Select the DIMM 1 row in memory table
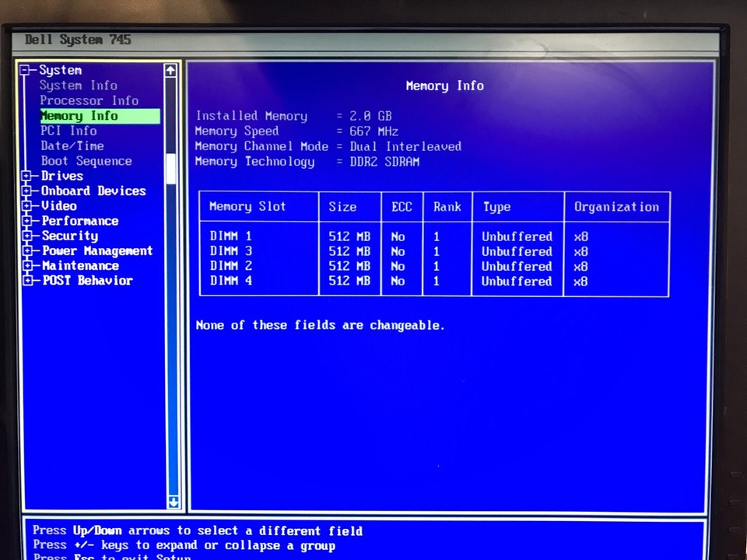 (230, 236)
